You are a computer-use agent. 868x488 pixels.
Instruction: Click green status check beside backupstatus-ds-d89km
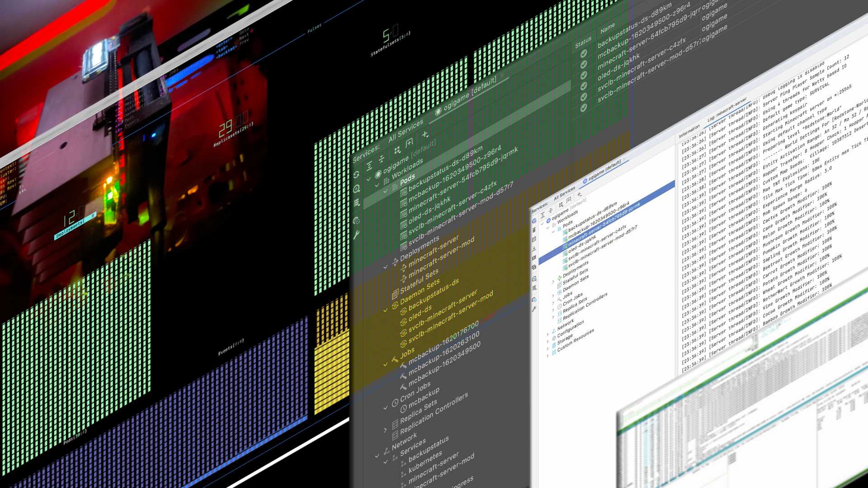point(584,53)
